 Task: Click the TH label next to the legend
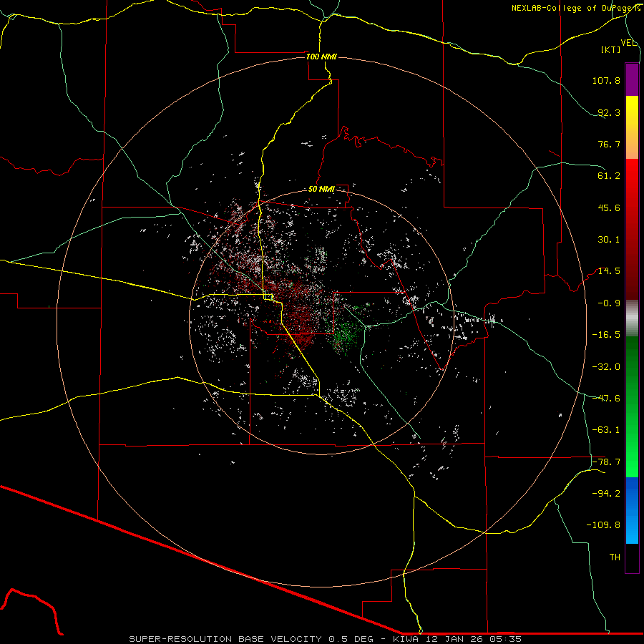coord(615,556)
